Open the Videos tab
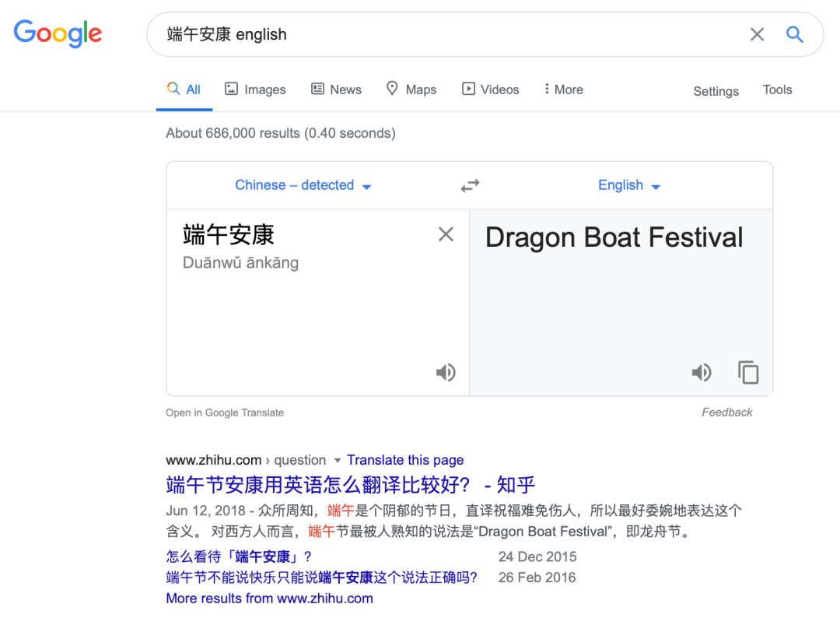This screenshot has width=840, height=618. (491, 90)
